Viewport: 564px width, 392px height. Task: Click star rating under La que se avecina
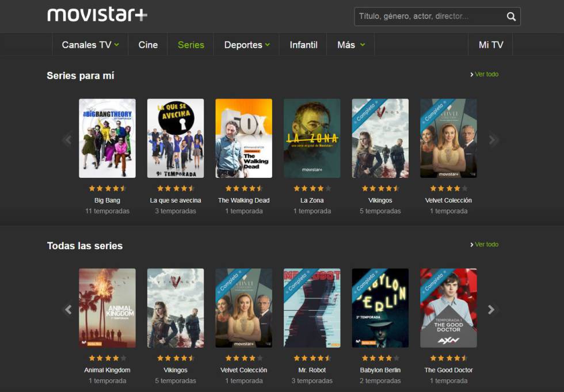click(x=176, y=188)
